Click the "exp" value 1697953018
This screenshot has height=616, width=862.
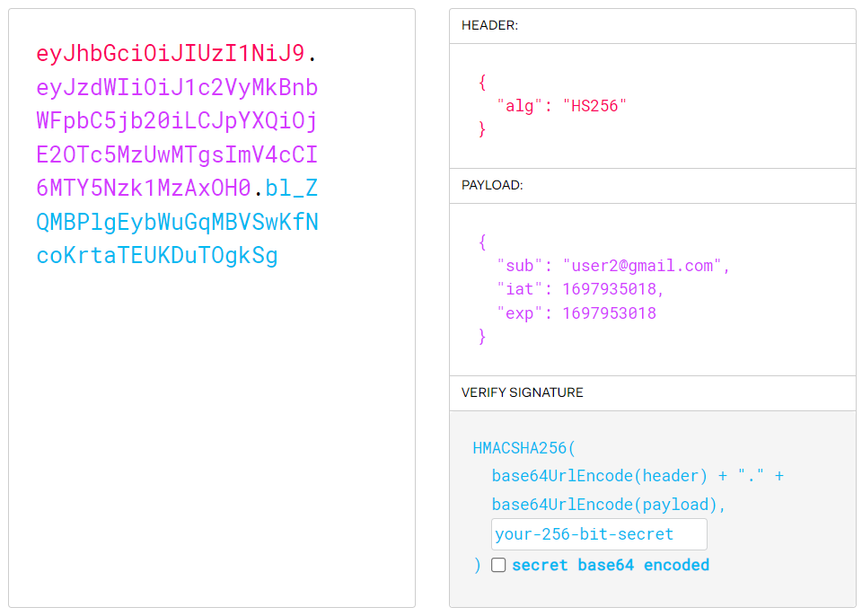pos(609,313)
